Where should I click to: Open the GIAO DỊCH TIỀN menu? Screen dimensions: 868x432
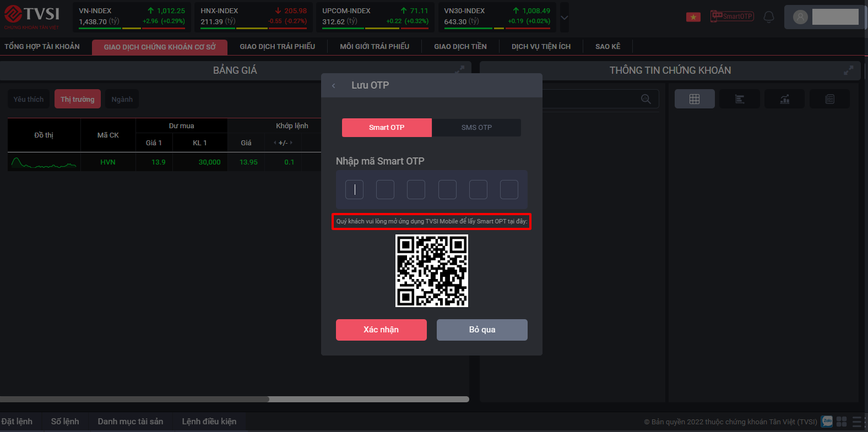coord(460,47)
